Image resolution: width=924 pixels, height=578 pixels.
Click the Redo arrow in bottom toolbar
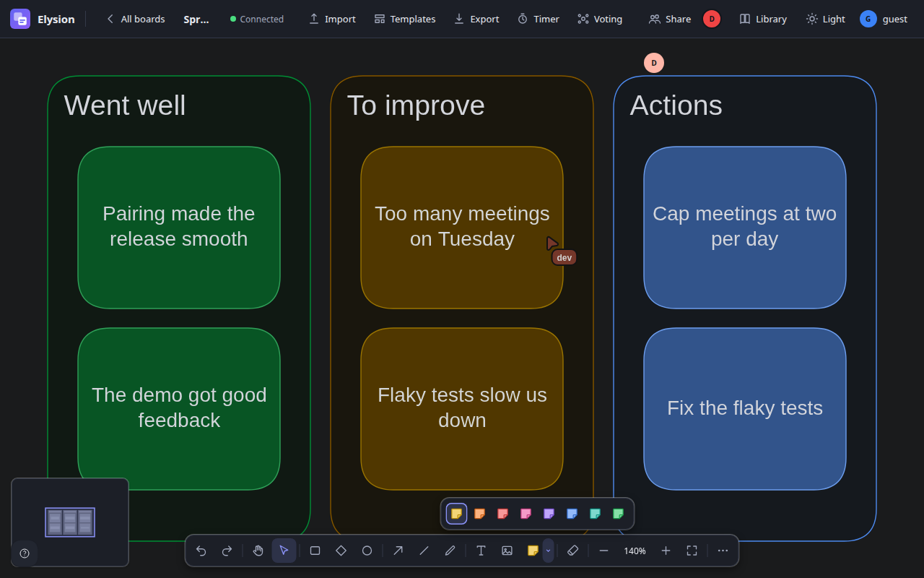click(227, 551)
